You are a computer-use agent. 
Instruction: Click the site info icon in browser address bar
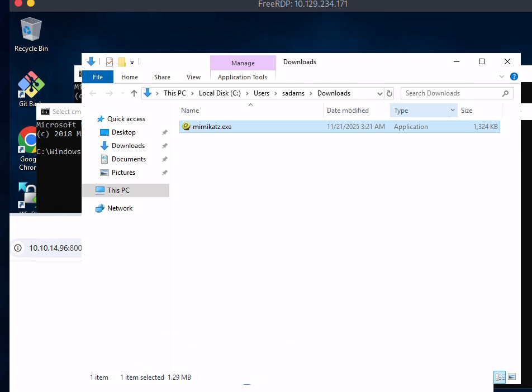coord(18,248)
